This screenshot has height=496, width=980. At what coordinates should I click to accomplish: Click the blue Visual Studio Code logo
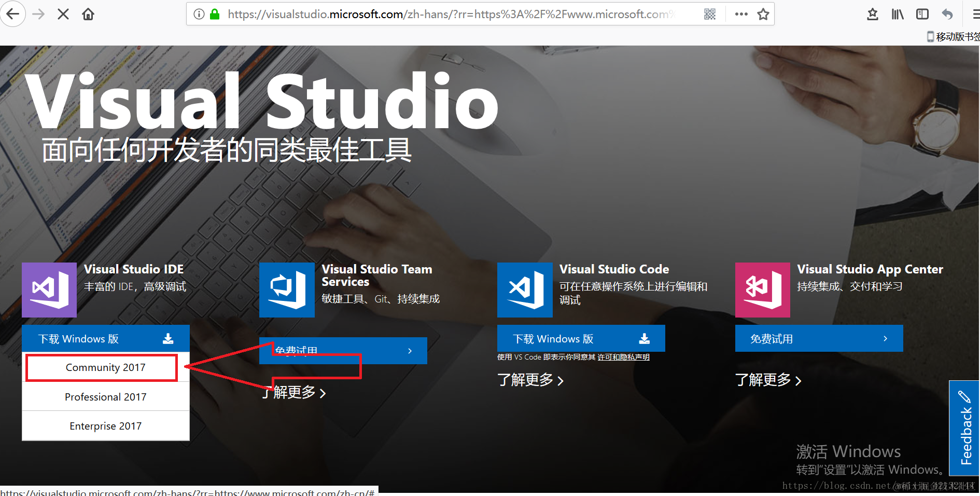tap(525, 290)
